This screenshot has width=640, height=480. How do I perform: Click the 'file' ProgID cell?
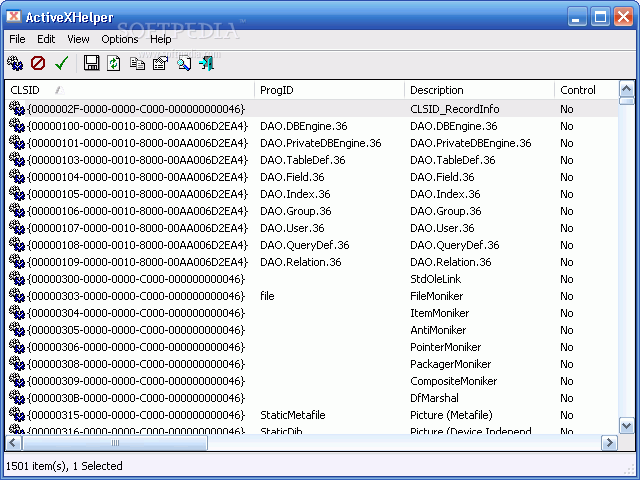pyautogui.click(x=267, y=296)
